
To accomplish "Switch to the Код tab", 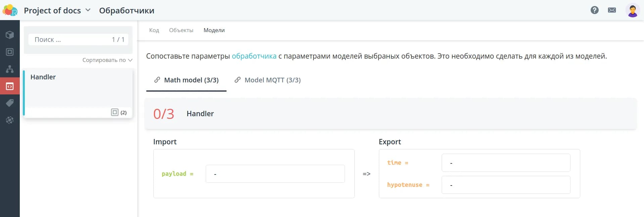I will (x=154, y=30).
